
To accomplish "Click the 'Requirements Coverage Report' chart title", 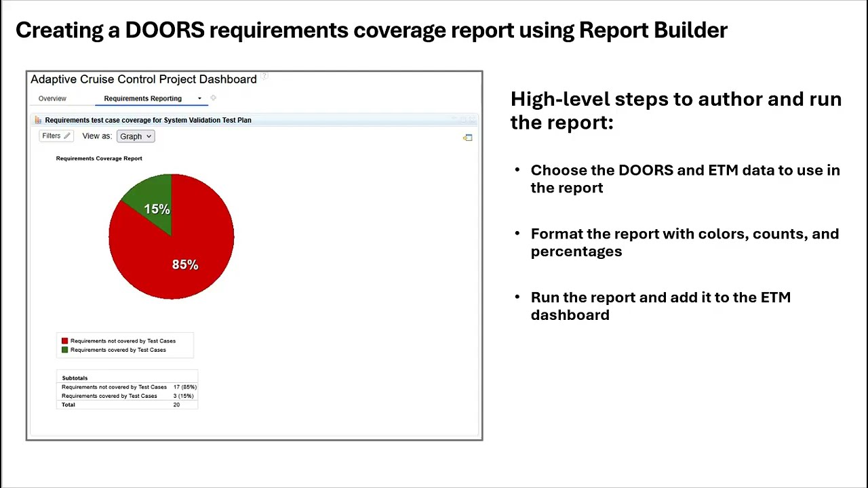I will point(99,159).
